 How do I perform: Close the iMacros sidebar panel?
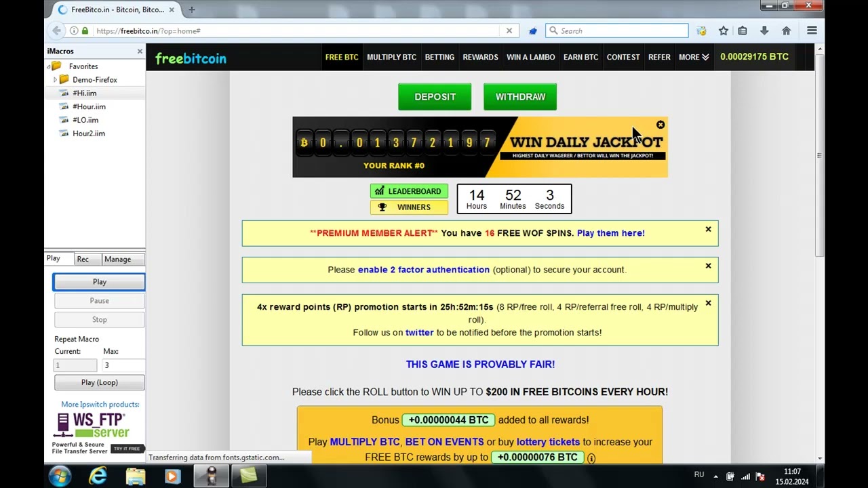[x=140, y=51]
